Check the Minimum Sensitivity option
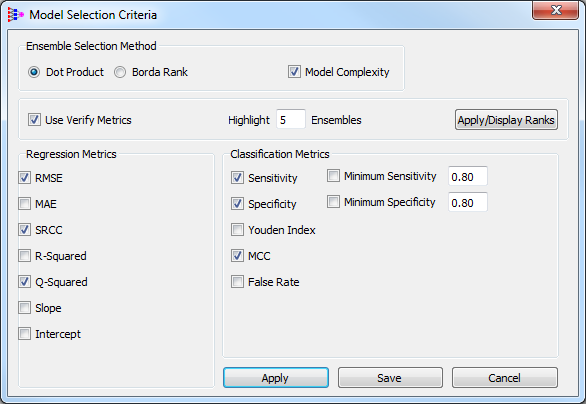 coord(333,176)
